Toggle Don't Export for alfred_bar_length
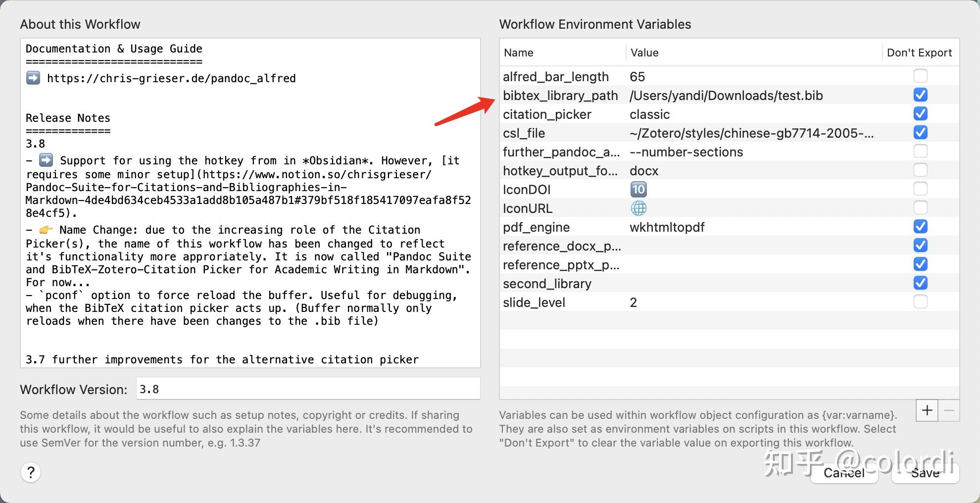 click(x=920, y=76)
